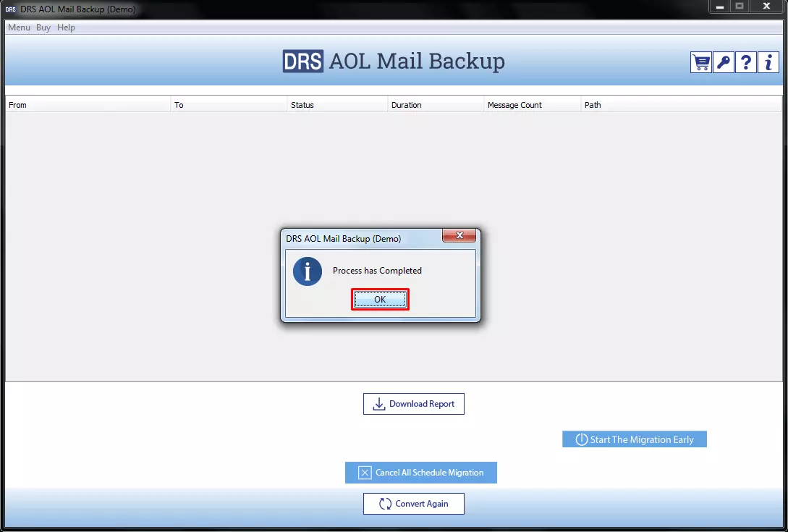Screen dimensions: 788x532
Task: Click the shopping cart buy icon
Action: pyautogui.click(x=700, y=63)
